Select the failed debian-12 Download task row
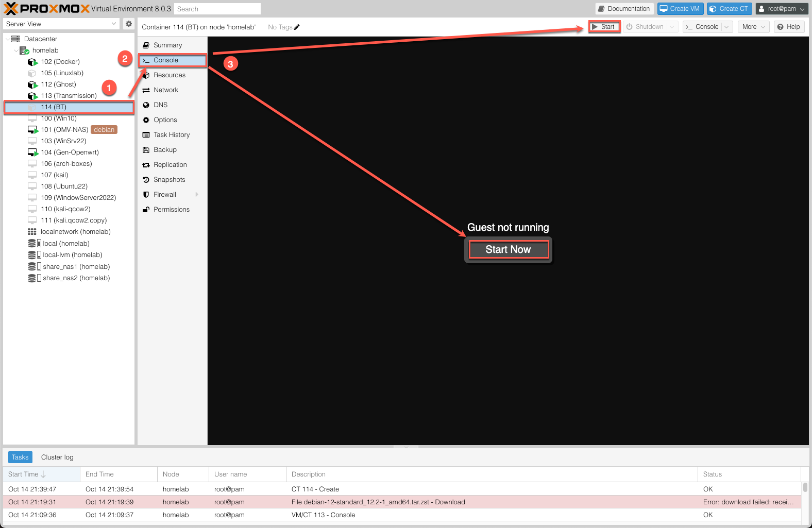812x528 pixels. click(x=402, y=502)
